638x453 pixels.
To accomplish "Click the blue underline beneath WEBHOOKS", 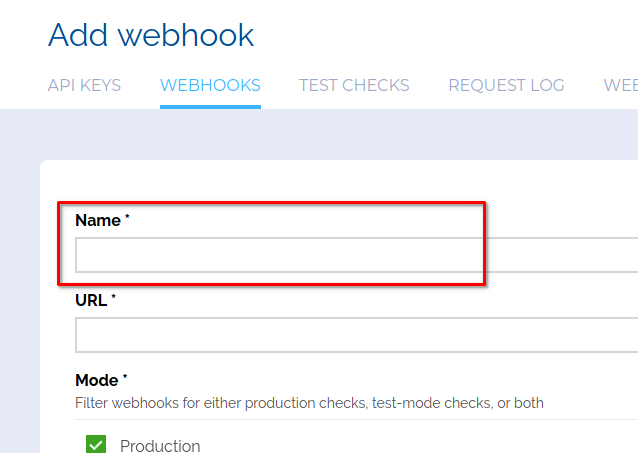I will click(x=210, y=105).
